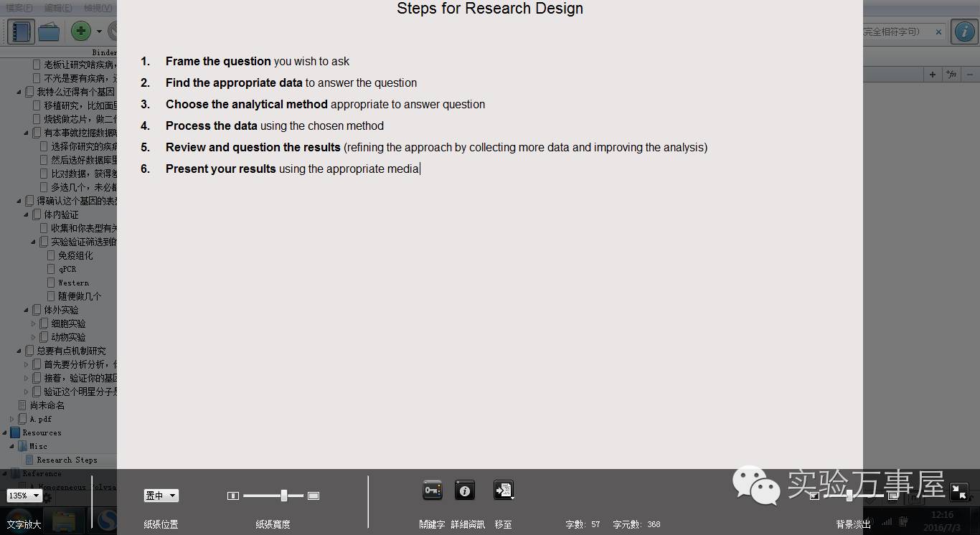Select 选择你研究的疾病 item

point(84,146)
